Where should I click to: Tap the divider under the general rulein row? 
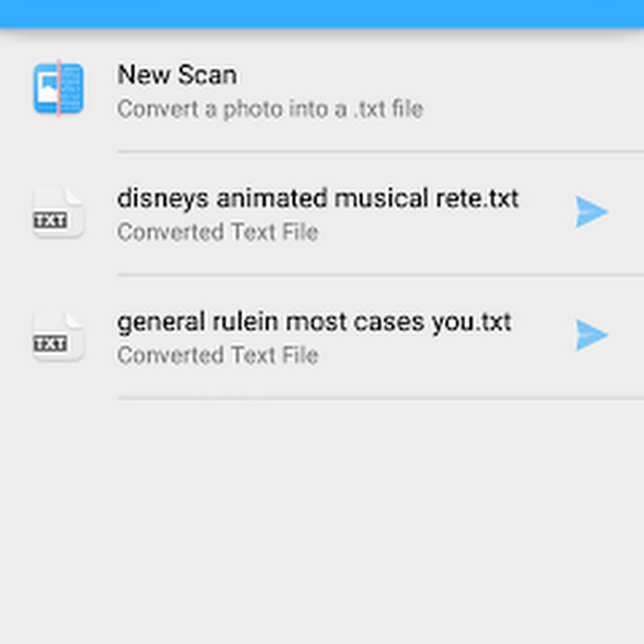point(381,398)
